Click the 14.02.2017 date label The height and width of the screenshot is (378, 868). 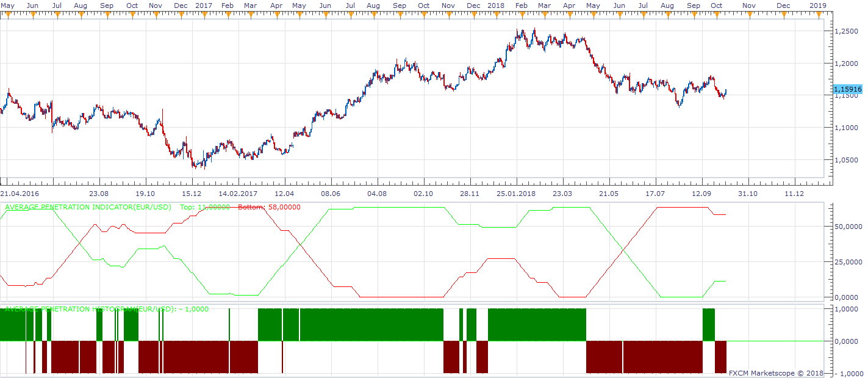click(x=238, y=194)
